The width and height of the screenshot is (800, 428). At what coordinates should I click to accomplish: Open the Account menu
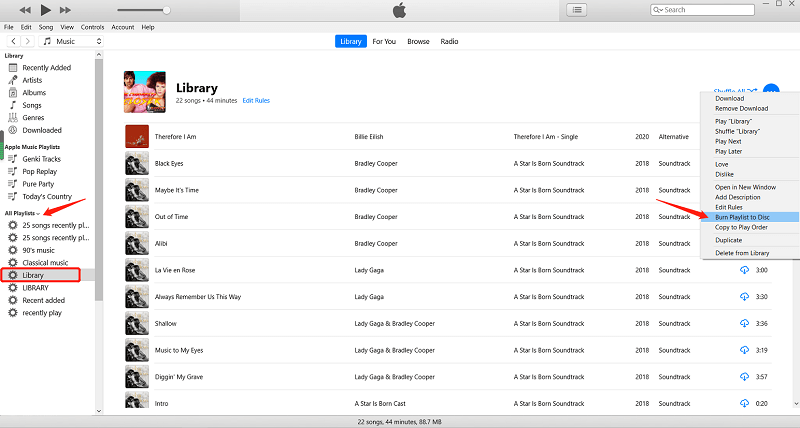pos(123,27)
